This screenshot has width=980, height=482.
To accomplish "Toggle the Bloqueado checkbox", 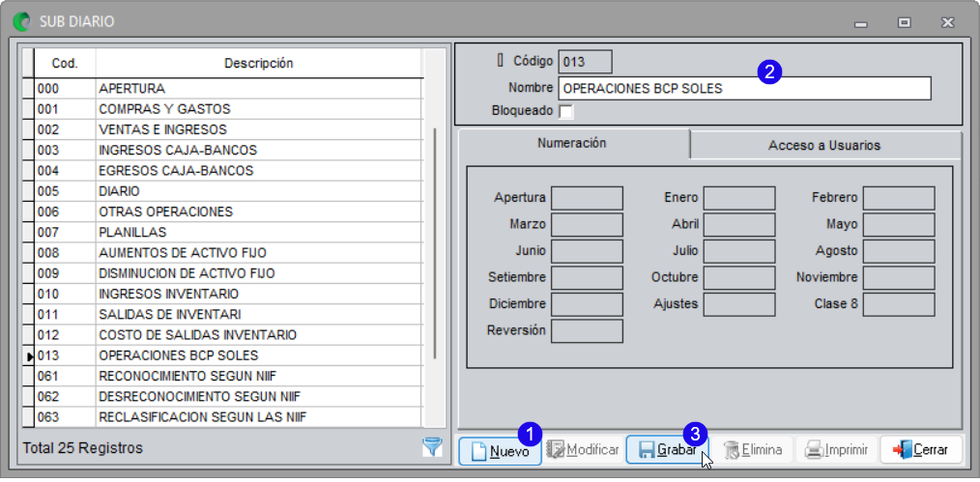I will [565, 112].
